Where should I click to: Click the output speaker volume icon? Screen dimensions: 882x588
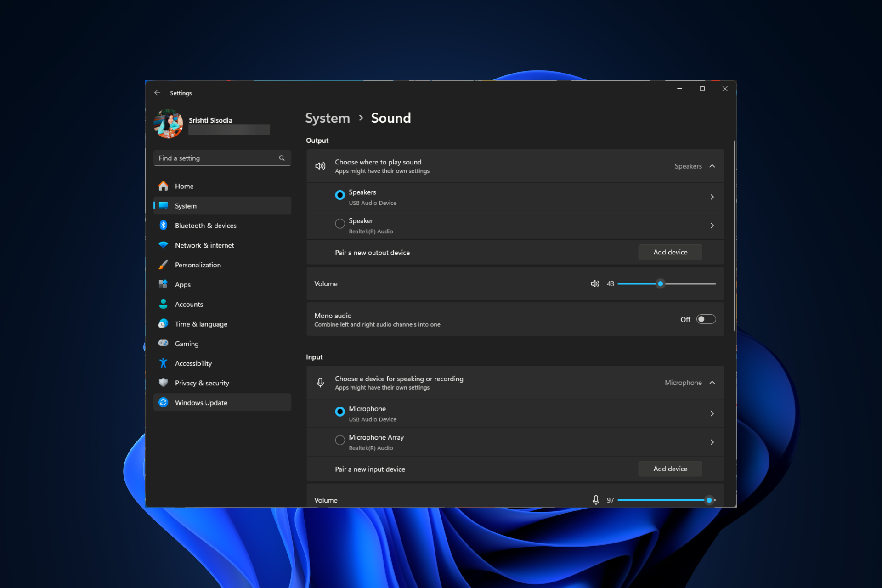[595, 283]
